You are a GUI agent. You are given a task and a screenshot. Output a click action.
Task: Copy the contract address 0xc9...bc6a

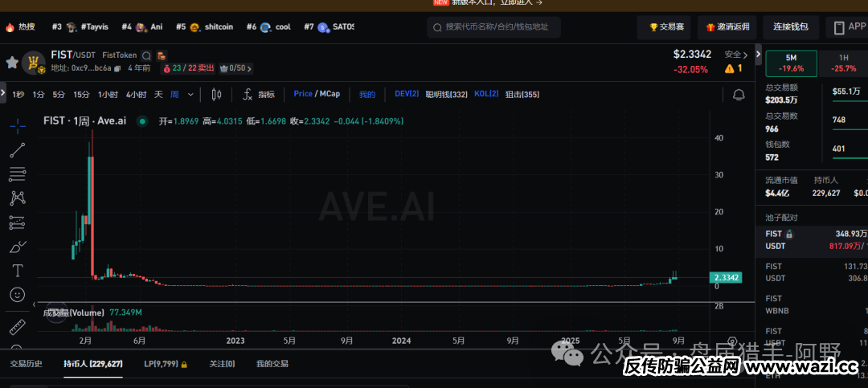pos(117,68)
